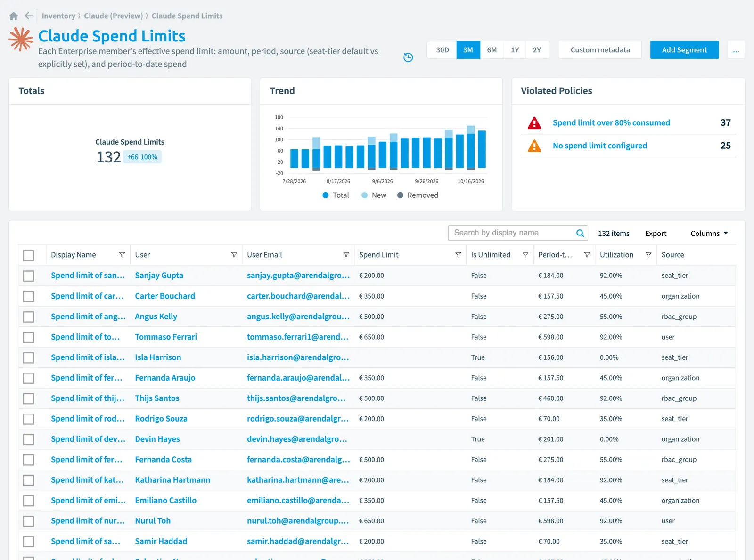Select the 1Y time range
Image resolution: width=754 pixels, height=560 pixels.
pyautogui.click(x=515, y=50)
